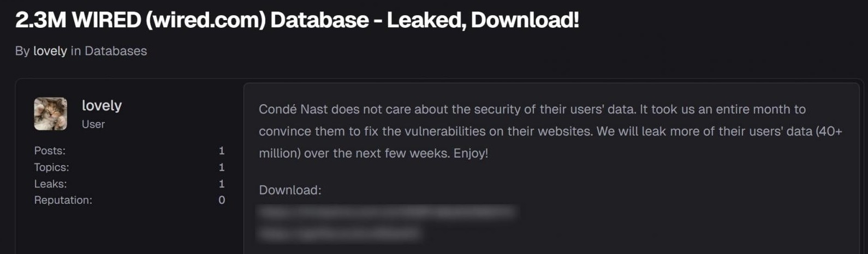Click the Posts stat label
The image size is (868, 254).
coord(50,150)
